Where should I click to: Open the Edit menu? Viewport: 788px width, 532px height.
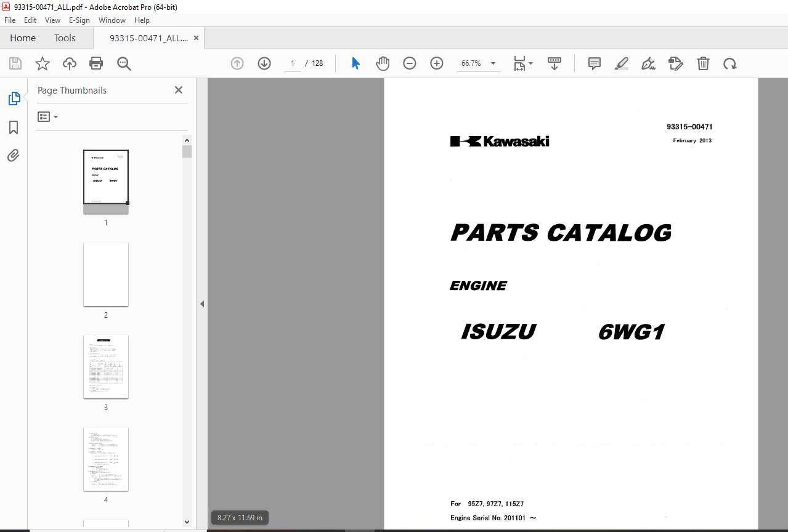[30, 20]
